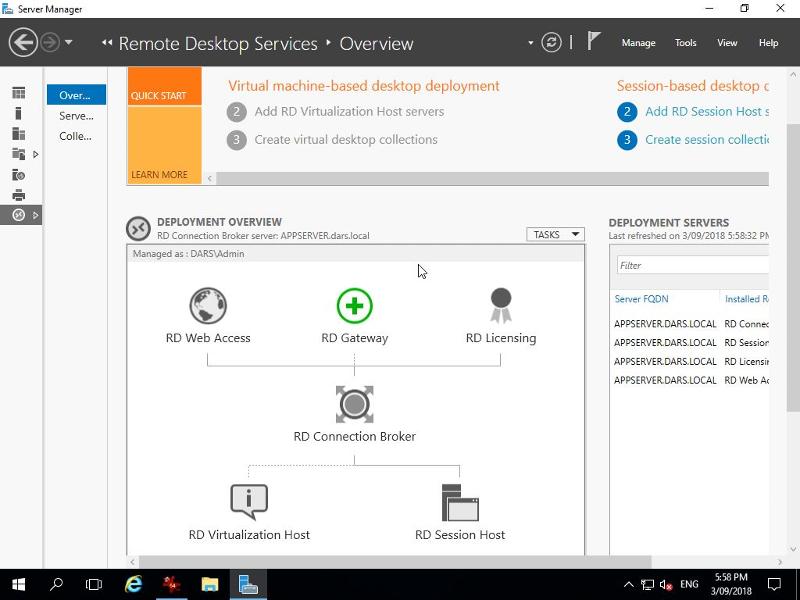Click Remote Desktop Services in the breadcrumb
800x600 pixels.
click(x=218, y=44)
